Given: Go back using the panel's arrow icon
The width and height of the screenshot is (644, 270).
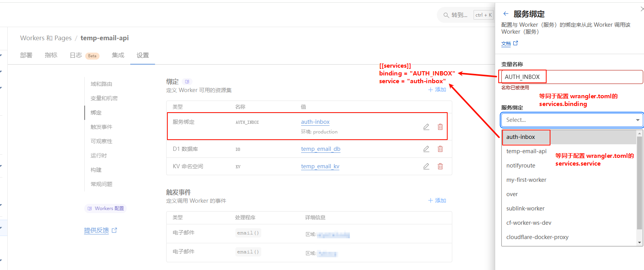Looking at the screenshot, I should pyautogui.click(x=506, y=14).
